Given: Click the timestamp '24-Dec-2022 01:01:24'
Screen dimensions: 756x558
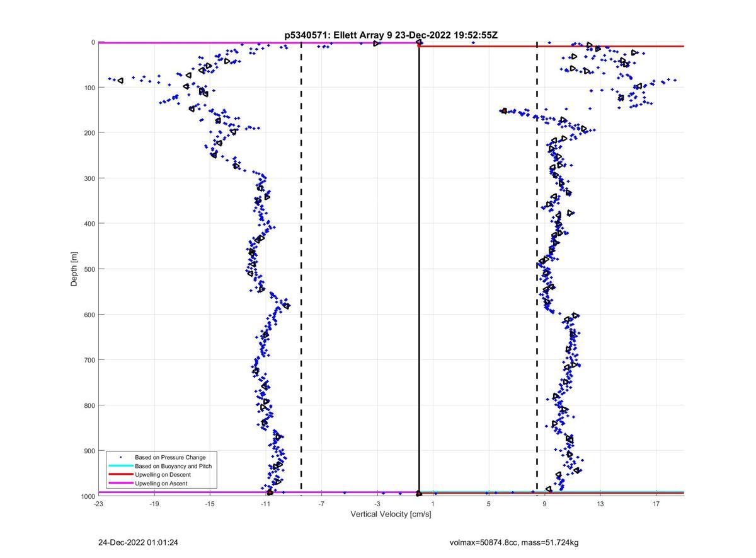Looking at the screenshot, I should click(138, 542).
